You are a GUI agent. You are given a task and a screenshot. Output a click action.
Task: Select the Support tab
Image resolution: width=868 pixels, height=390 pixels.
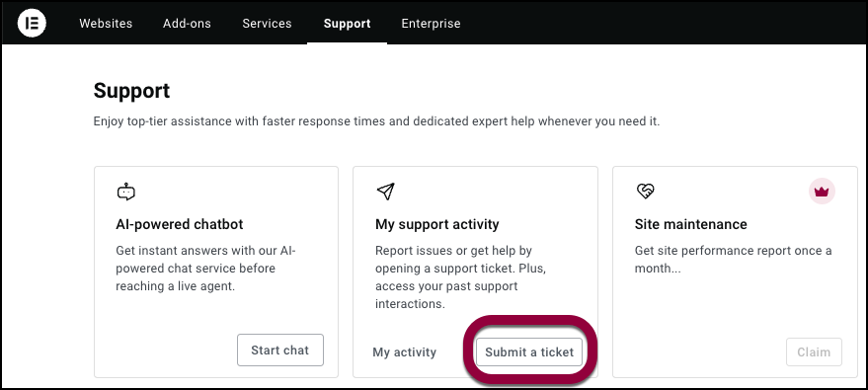[347, 24]
